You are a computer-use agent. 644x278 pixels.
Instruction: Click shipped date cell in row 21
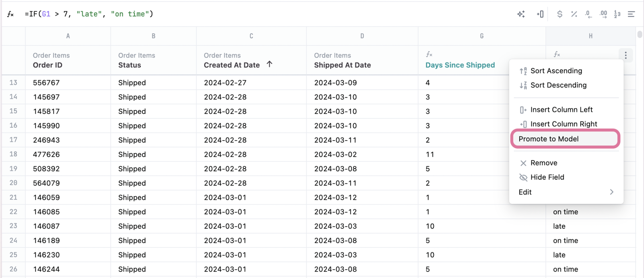[362, 197]
